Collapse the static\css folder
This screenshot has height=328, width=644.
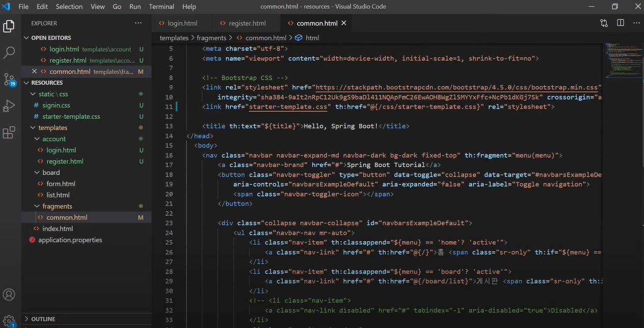point(53,94)
